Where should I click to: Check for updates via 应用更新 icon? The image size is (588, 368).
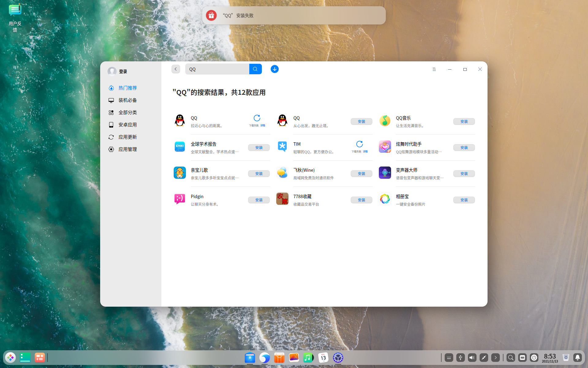pos(111,137)
